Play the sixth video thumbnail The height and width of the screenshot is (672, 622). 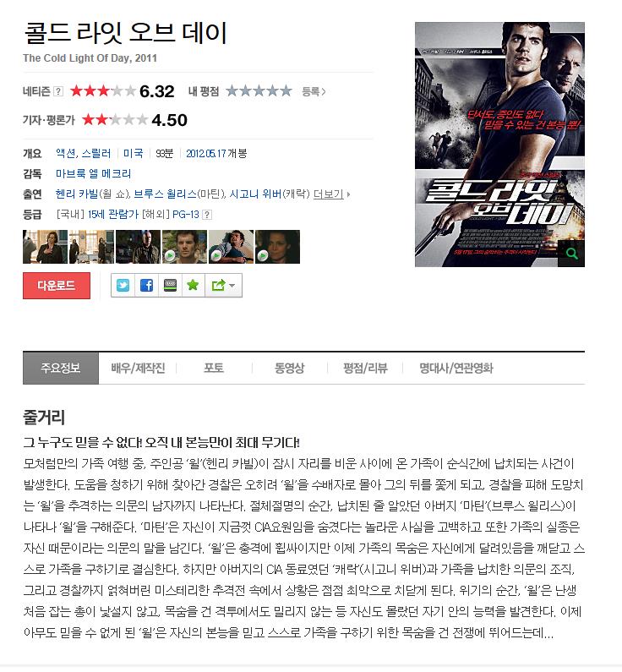click(x=277, y=247)
